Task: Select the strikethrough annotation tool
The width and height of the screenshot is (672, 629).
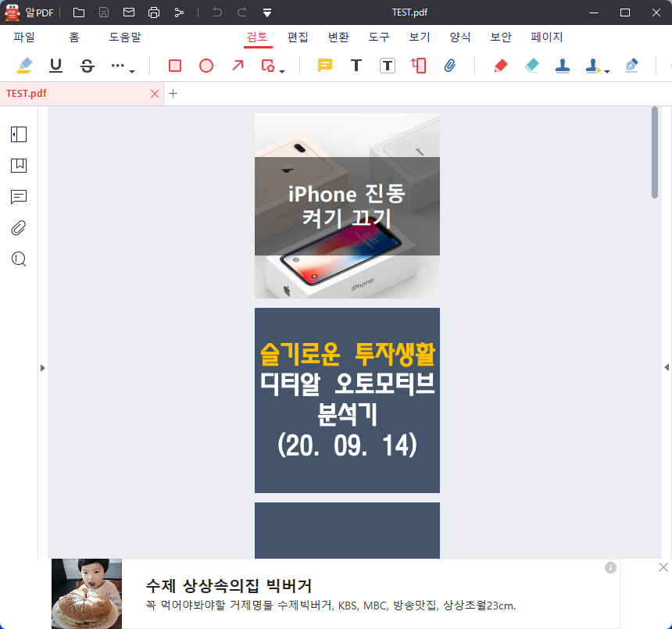Action: [87, 66]
